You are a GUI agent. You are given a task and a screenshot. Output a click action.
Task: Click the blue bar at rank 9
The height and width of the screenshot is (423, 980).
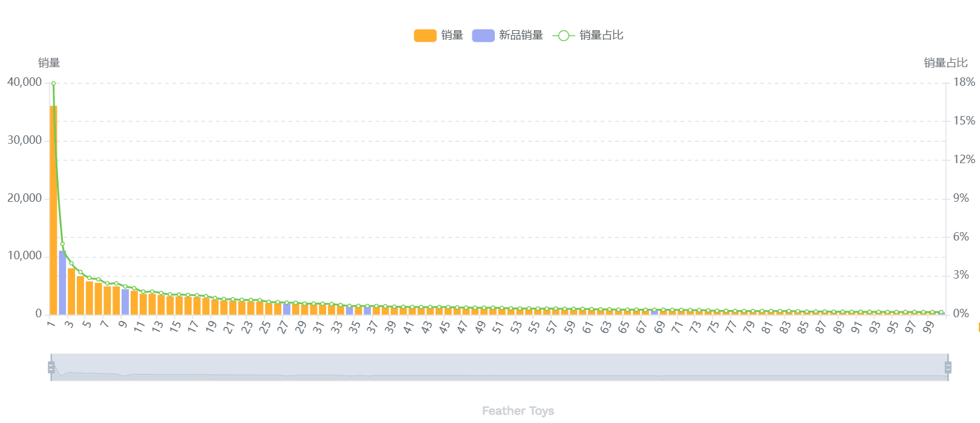[125, 302]
